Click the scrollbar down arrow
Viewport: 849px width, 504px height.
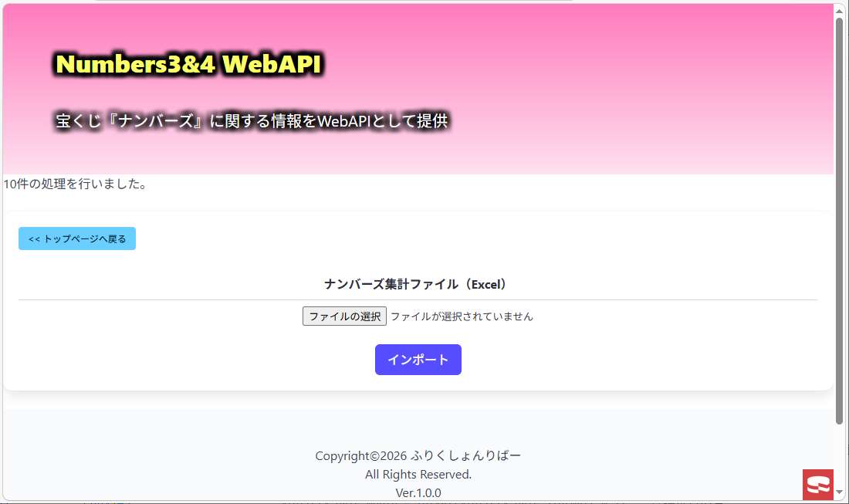click(839, 492)
